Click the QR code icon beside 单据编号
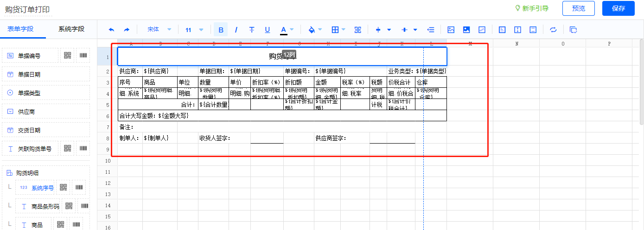This screenshot has width=644, height=230. tap(68, 55)
